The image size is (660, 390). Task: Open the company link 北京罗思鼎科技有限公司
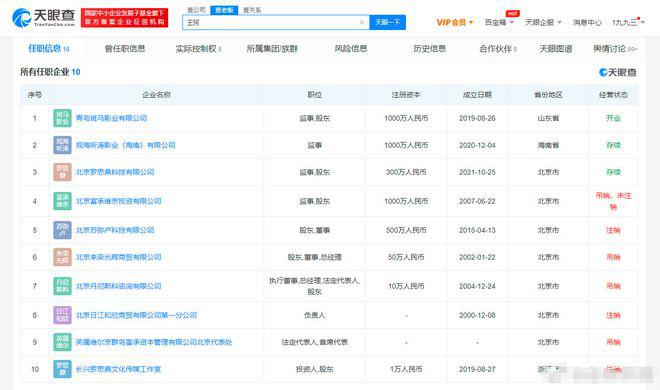(115, 172)
